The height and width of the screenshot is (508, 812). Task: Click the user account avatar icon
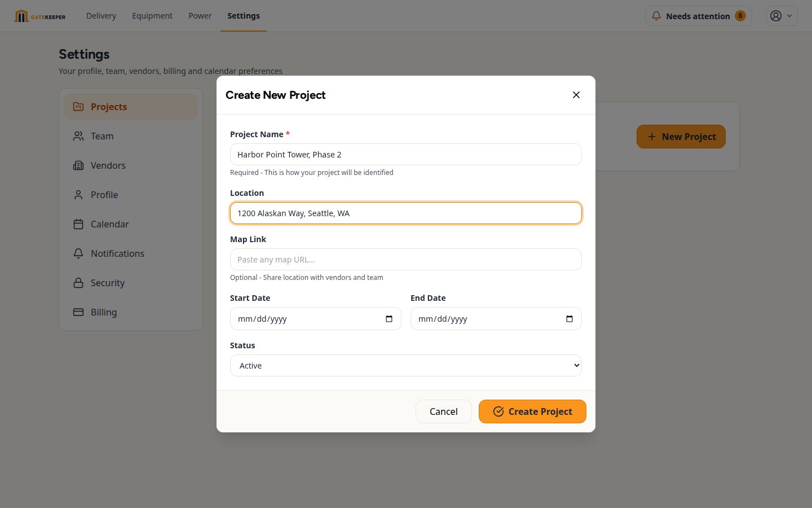[776, 16]
